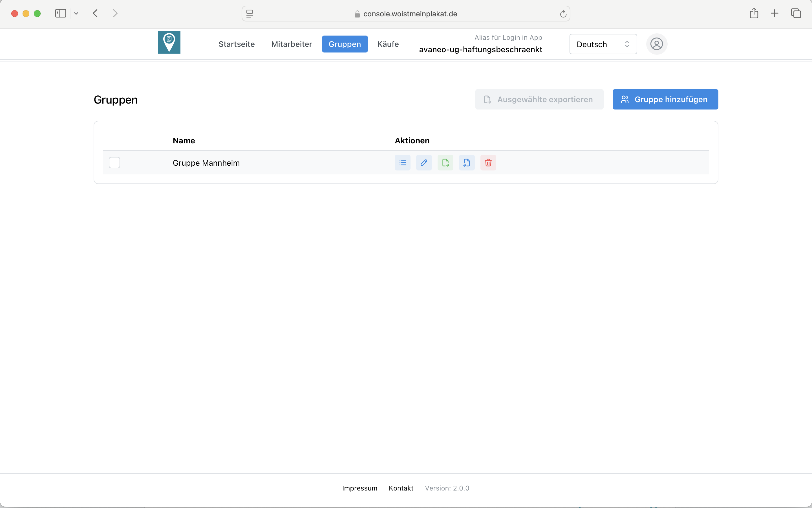Tick checkbox for Gruppe Mannheim row
812x508 pixels.
pos(114,163)
